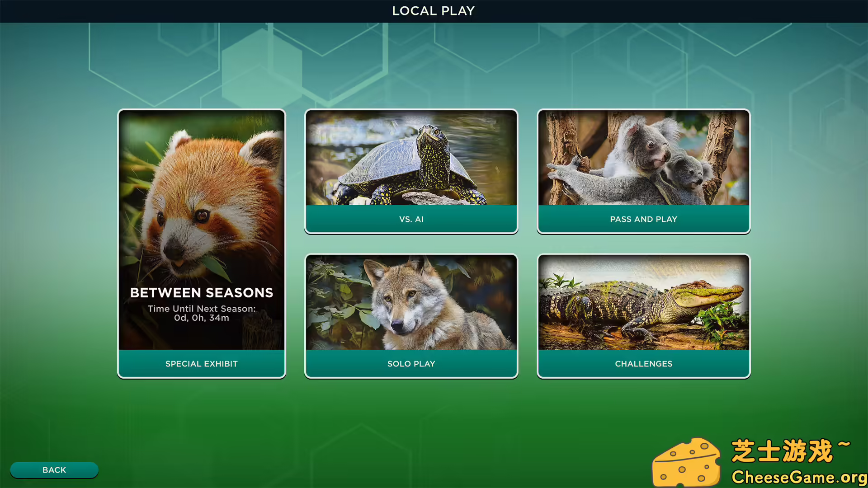Viewport: 868px width, 488px height.
Task: Start a VS. AI game
Action: [x=411, y=219]
